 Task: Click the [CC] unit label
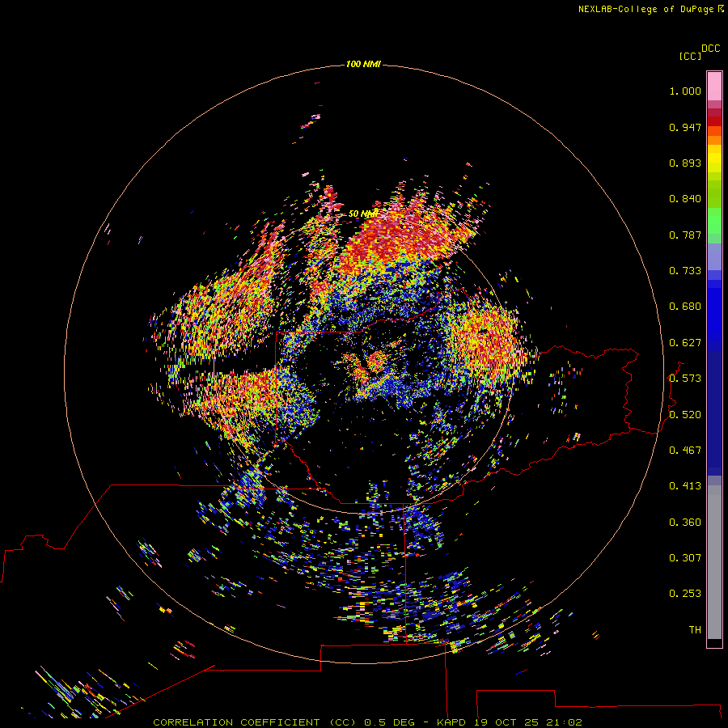[690, 56]
